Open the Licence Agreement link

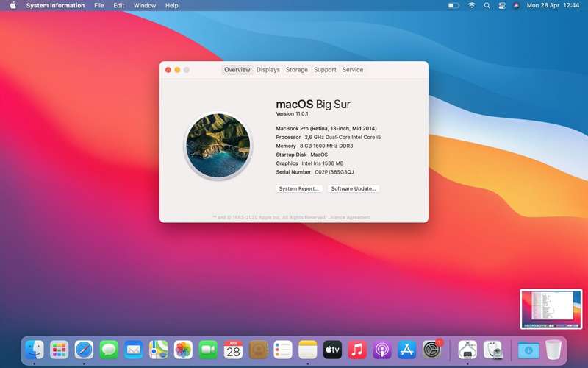(349, 217)
